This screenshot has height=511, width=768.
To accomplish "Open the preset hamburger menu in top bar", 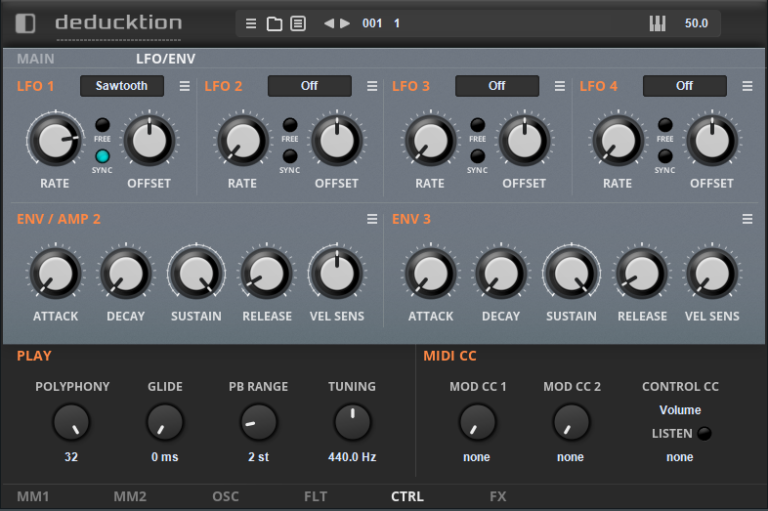I will coord(252,24).
